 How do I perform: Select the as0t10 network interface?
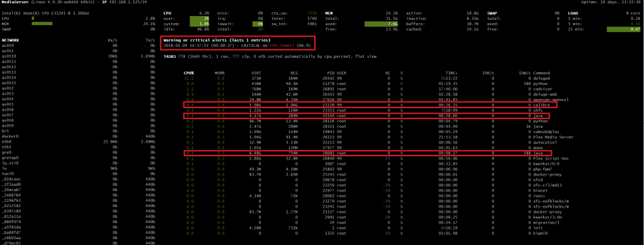click(9, 56)
